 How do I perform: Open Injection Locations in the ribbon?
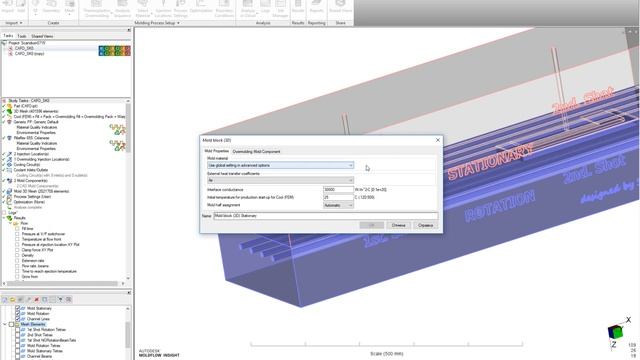(163, 8)
